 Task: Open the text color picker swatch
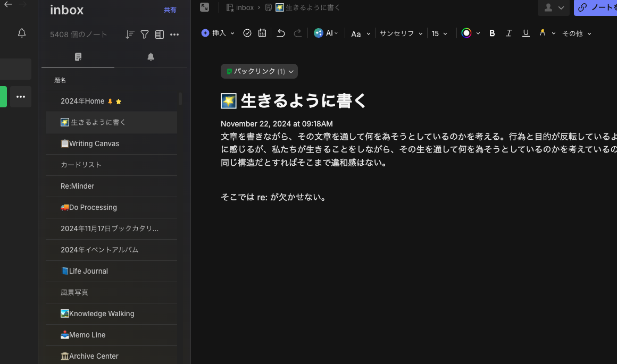point(466,33)
